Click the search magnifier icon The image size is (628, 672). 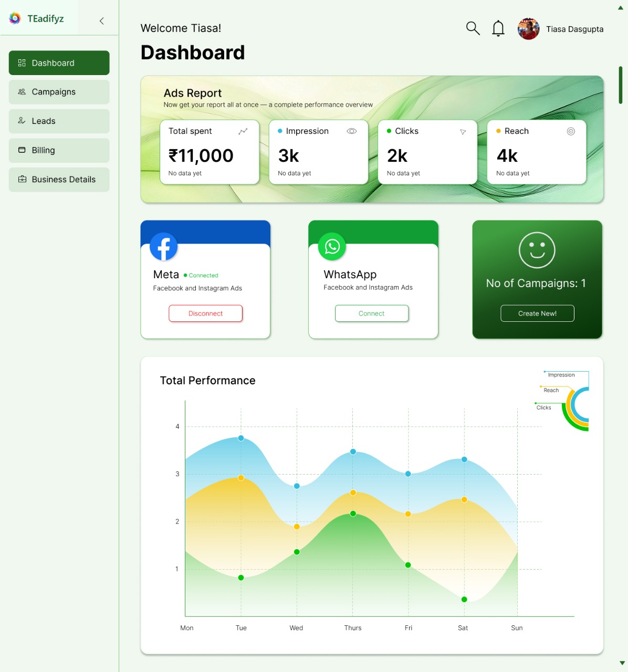point(473,28)
